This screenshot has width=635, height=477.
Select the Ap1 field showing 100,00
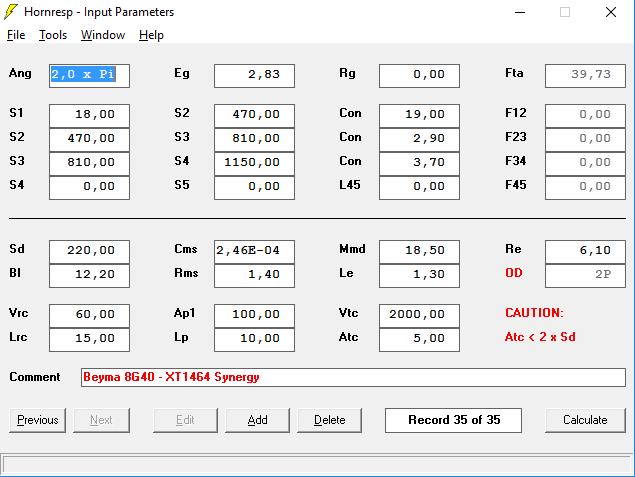(254, 316)
